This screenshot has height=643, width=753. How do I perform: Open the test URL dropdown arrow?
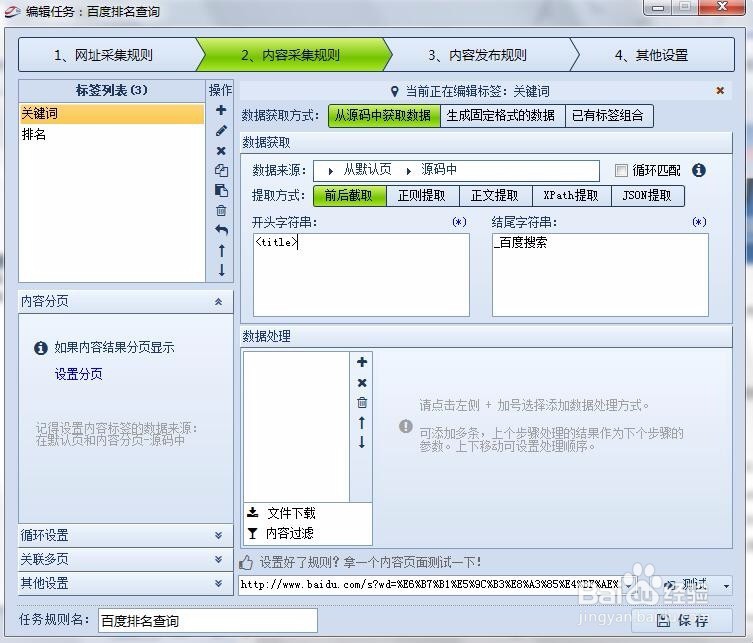pyautogui.click(x=628, y=585)
